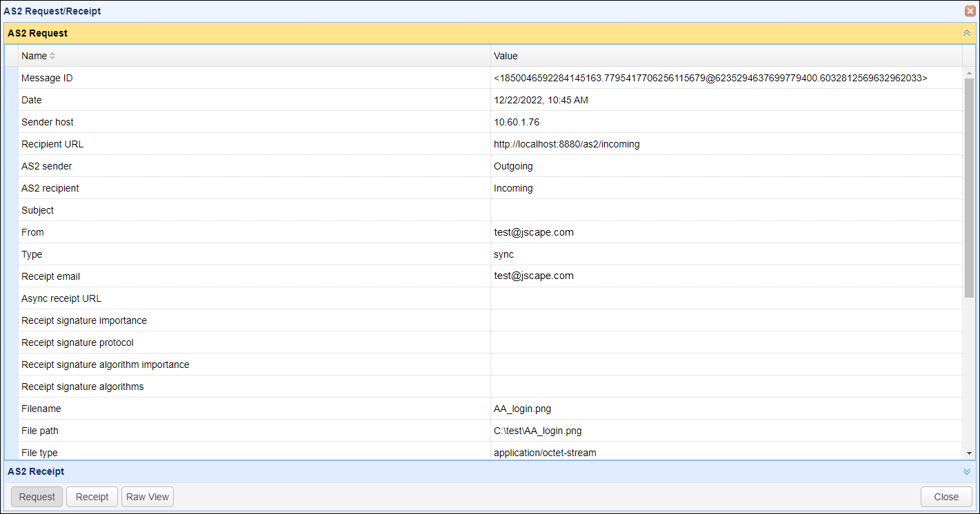Select the Message ID row label
The image size is (980, 514).
pyautogui.click(x=47, y=78)
